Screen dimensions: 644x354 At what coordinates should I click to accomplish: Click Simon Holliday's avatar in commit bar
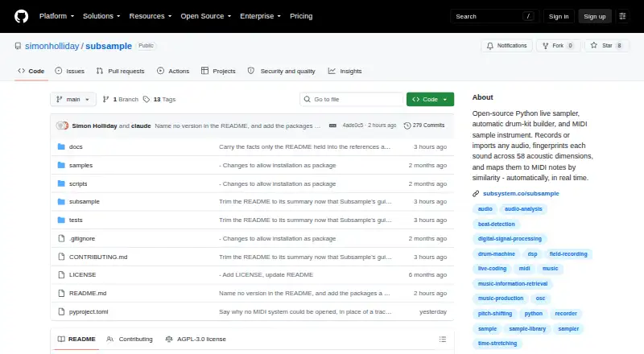(62, 126)
